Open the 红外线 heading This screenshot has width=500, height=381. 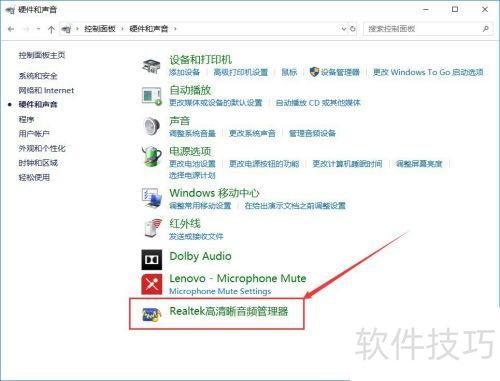(x=185, y=224)
